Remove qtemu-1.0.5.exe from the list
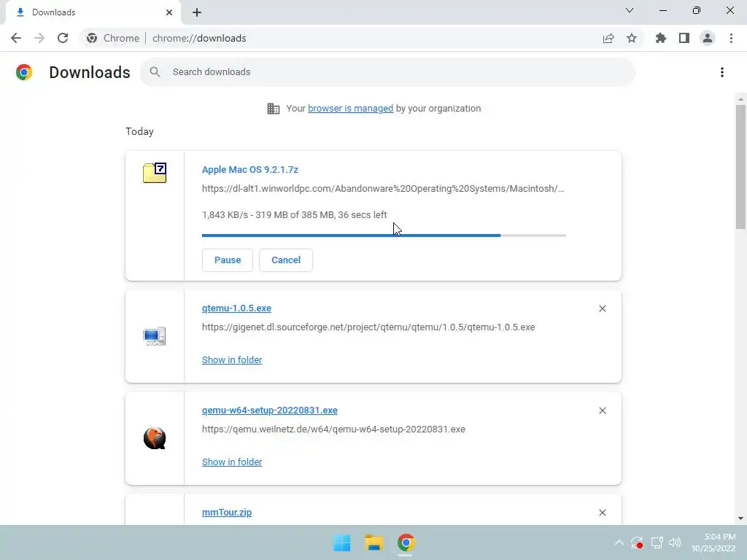The image size is (747, 560). tap(602, 308)
